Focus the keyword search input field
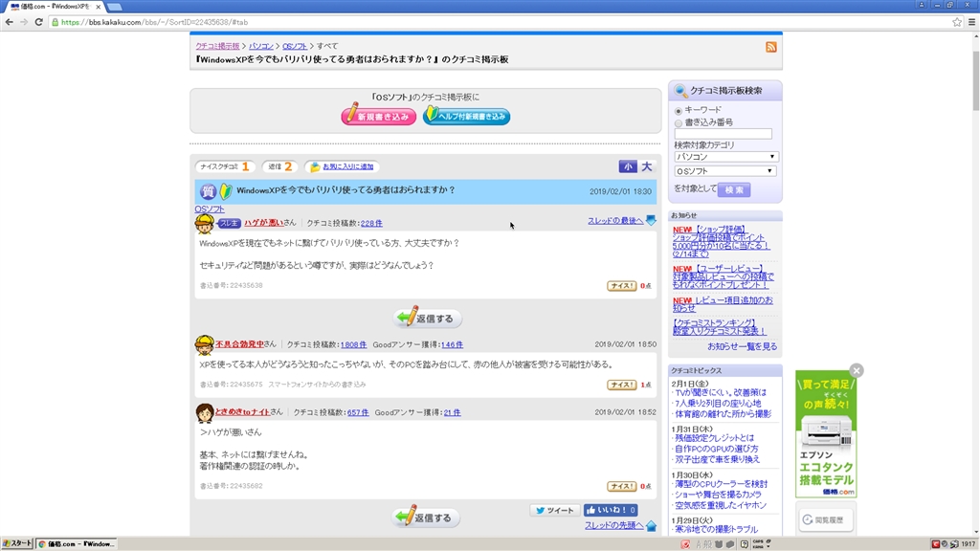The image size is (980, 551). (x=724, y=134)
